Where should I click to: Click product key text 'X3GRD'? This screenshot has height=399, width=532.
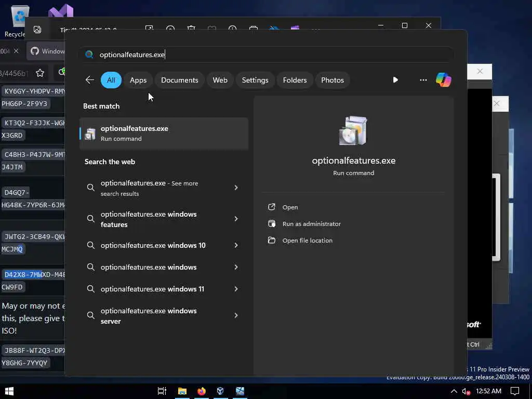[x=12, y=136]
